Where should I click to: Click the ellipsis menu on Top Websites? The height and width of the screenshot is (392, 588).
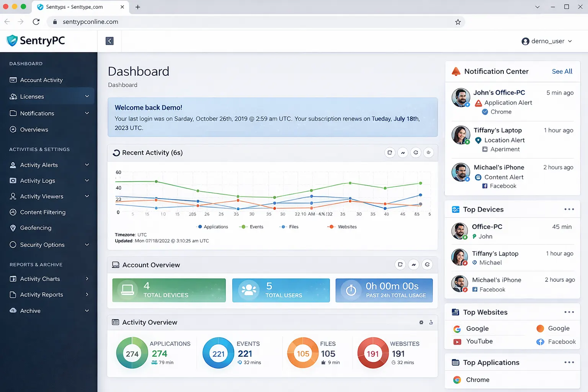(x=569, y=312)
